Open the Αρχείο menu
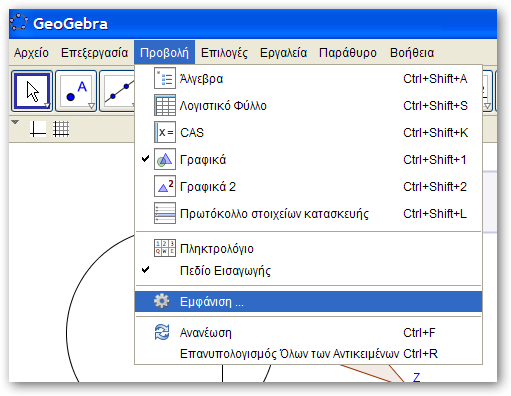The height and width of the screenshot is (396, 511). pyautogui.click(x=31, y=53)
